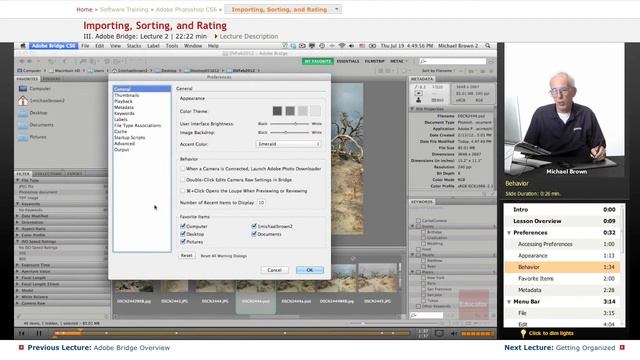This screenshot has width=640, height=360.
Task: Collapse Preferences section in lesson outline
Action: tap(509, 233)
